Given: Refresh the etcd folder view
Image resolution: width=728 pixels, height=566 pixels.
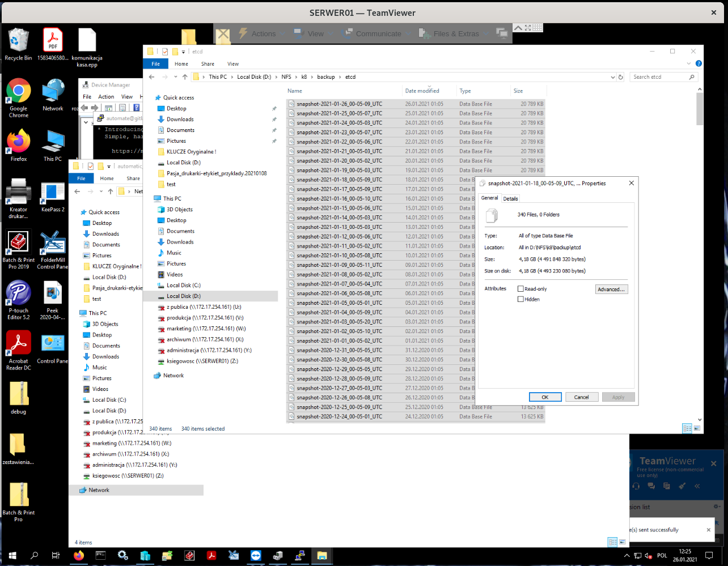Looking at the screenshot, I should tap(621, 77).
